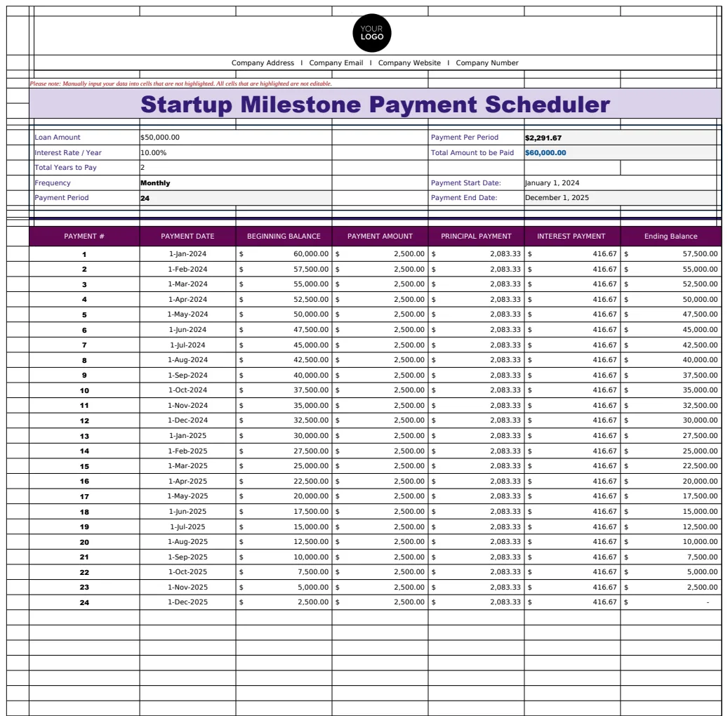This screenshot has height=716, width=728.
Task: Select the Payment Per Period label
Action: [x=464, y=138]
